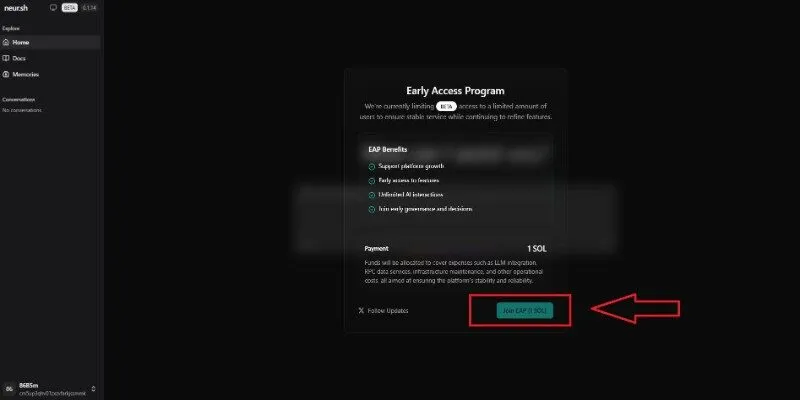Click the X logo icon near Follow Updates
The image size is (800, 400).
pos(361,310)
